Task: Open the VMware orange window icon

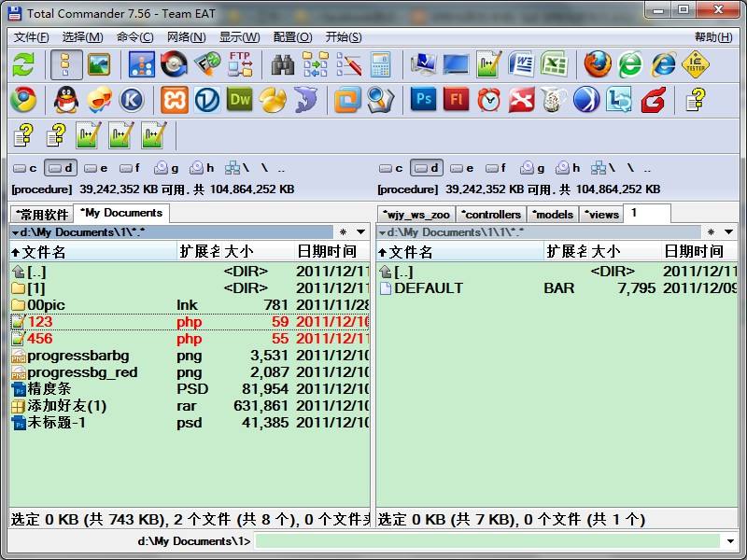Action: coord(347,100)
